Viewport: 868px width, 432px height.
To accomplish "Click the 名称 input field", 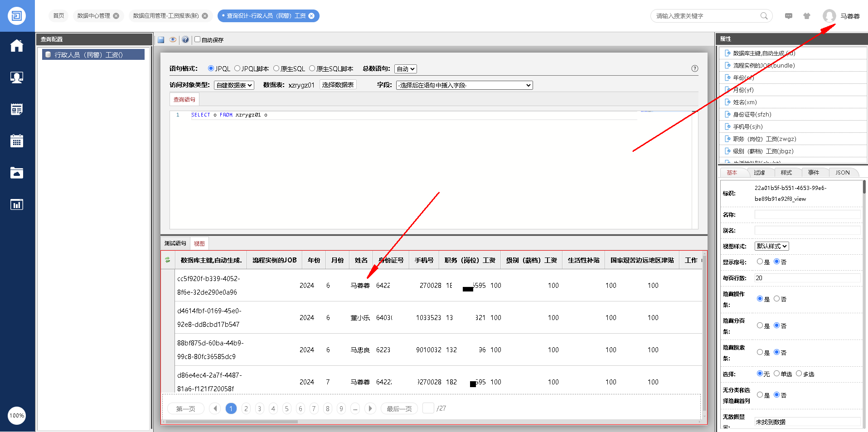I will pyautogui.click(x=807, y=214).
